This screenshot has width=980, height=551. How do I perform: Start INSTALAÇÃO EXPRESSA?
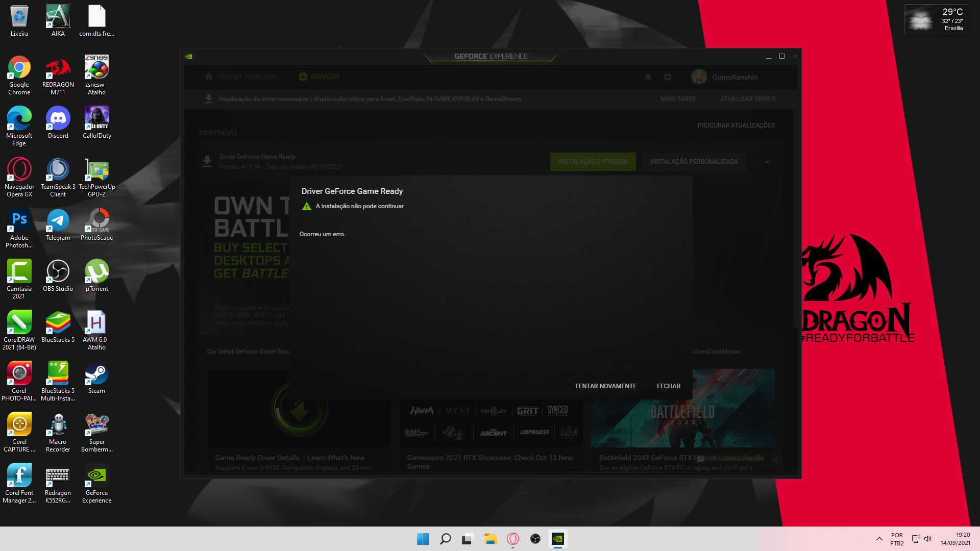[x=593, y=162]
